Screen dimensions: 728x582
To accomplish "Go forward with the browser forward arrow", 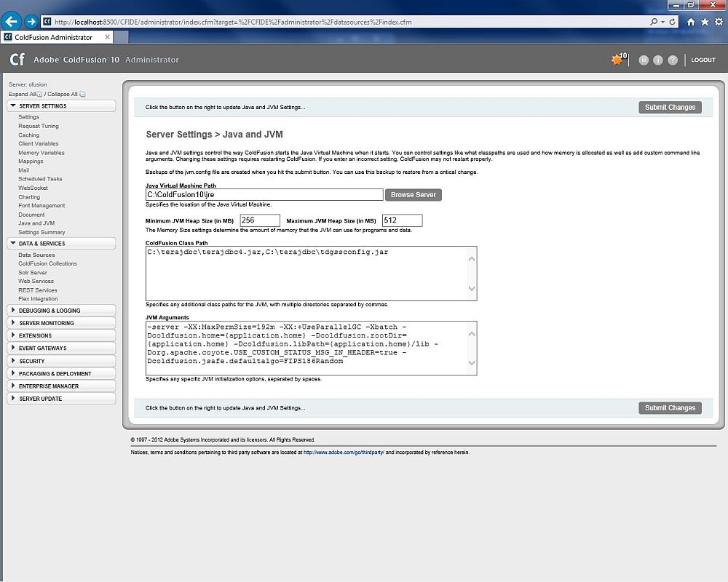I will [x=31, y=21].
